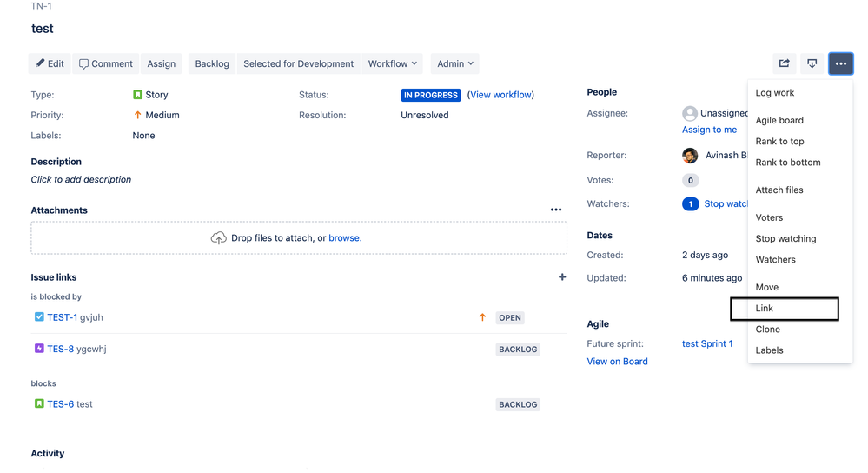
Task: Click the Story type icon
Action: pos(138,95)
